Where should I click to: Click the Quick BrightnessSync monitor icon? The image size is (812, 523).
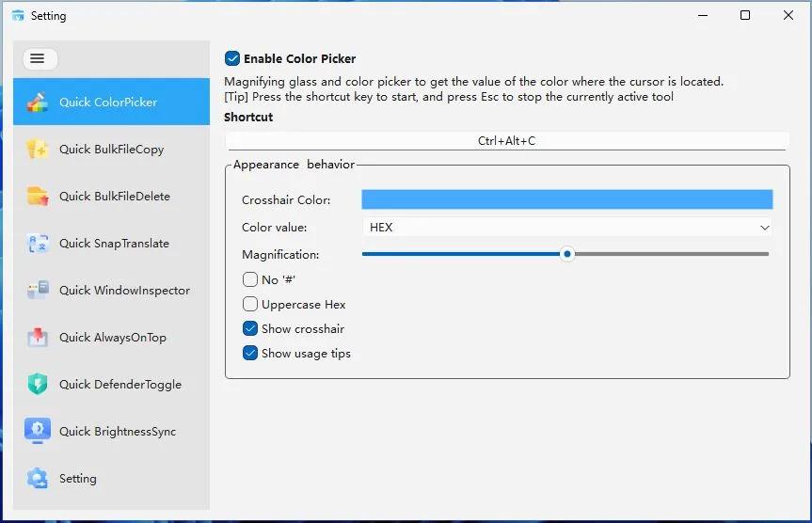(x=37, y=431)
